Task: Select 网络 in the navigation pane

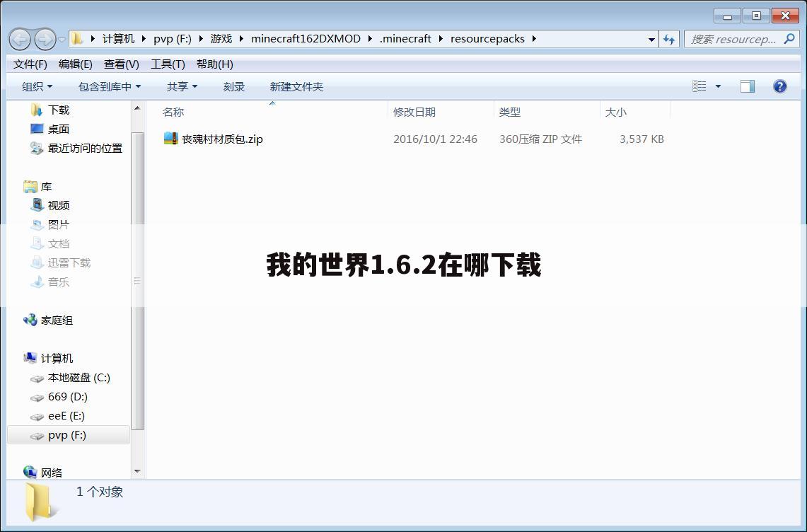Action: pos(52,473)
